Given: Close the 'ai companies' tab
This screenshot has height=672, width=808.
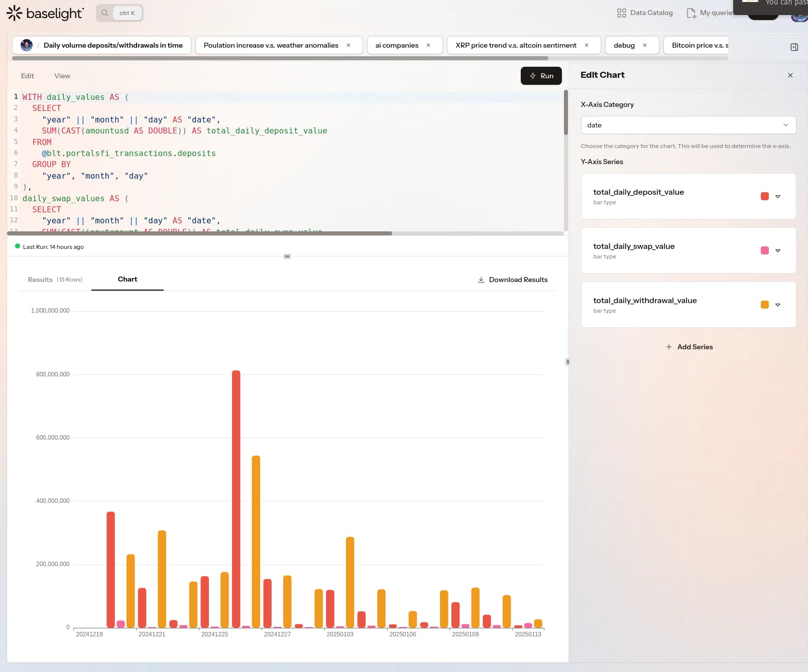Looking at the screenshot, I should point(428,45).
